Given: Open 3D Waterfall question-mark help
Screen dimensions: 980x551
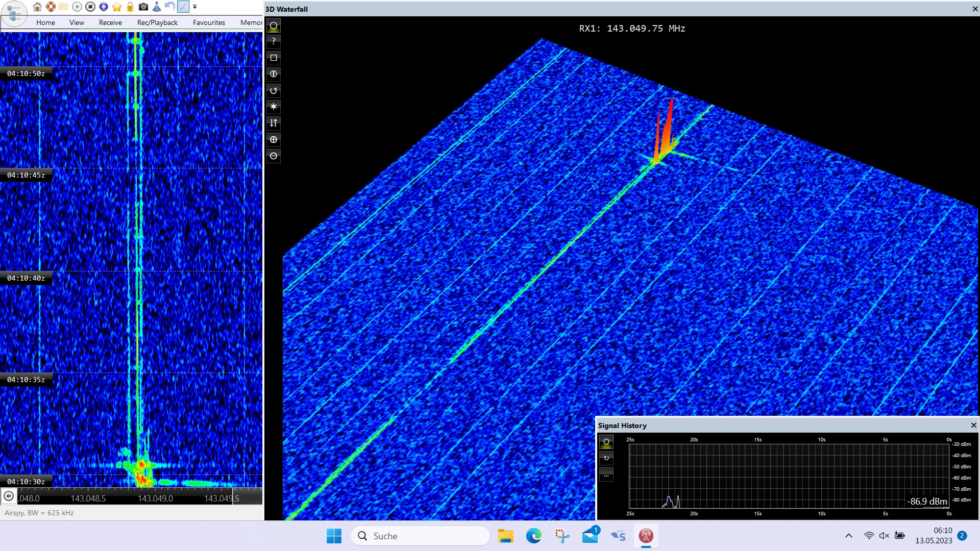Looking at the screenshot, I should pos(274,41).
